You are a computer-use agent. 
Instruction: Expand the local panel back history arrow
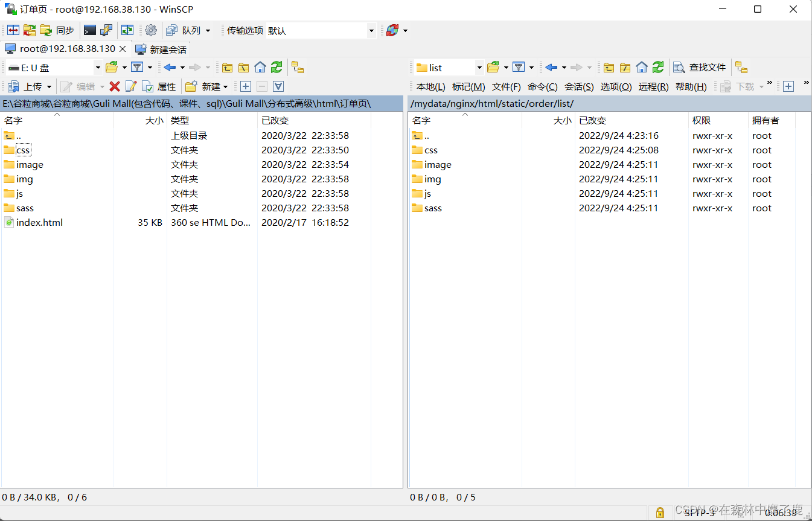(182, 68)
